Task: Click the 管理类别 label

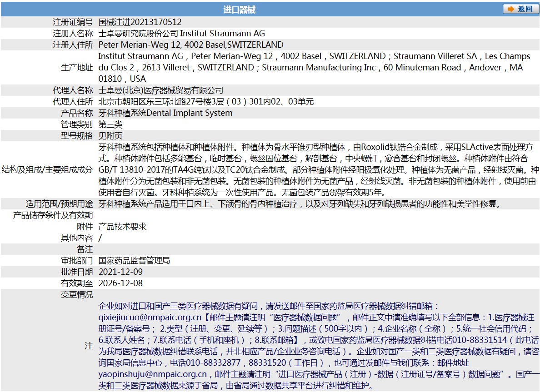Action: [77, 124]
